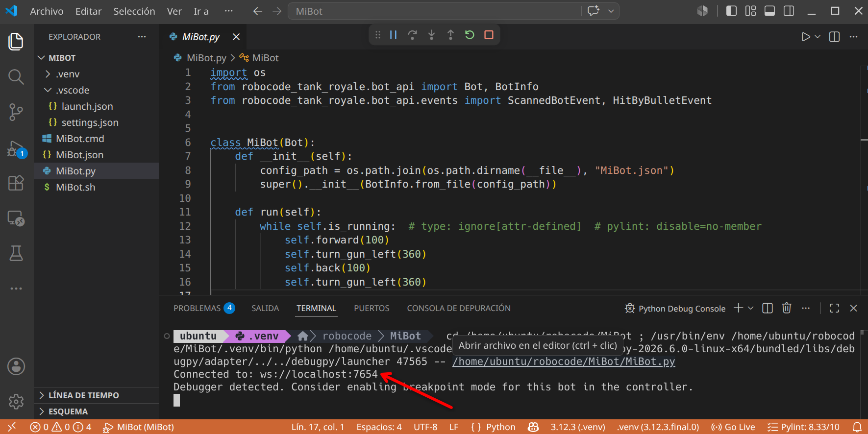Image resolution: width=868 pixels, height=434 pixels.
Task: Step into in debug toolbar
Action: click(431, 35)
